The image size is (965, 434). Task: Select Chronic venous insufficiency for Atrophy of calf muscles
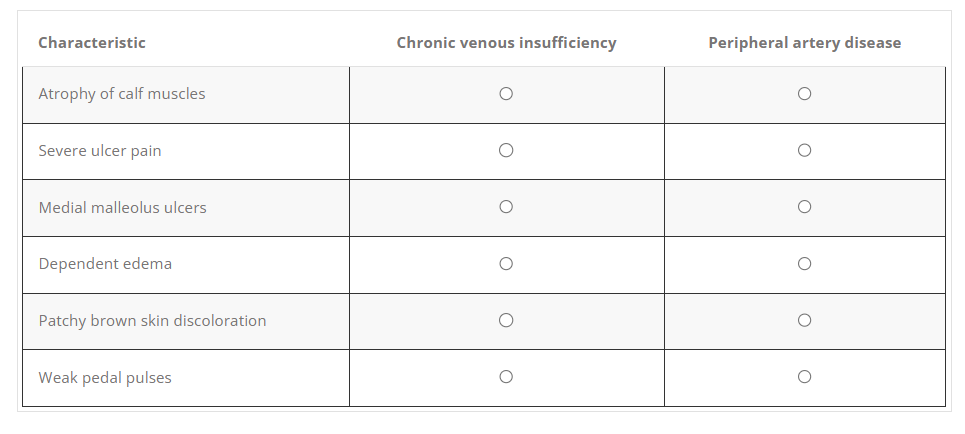(506, 94)
